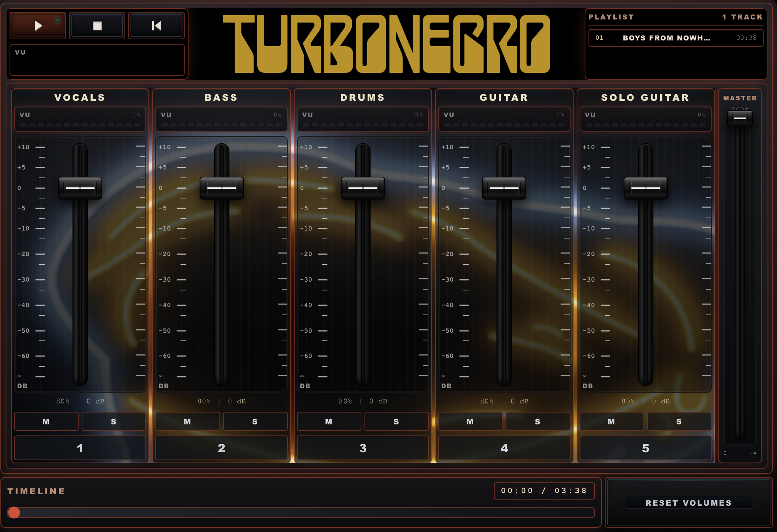The image size is (777, 532).
Task: Click the VU meter on the Solo Guitar channel
Action: (x=645, y=119)
